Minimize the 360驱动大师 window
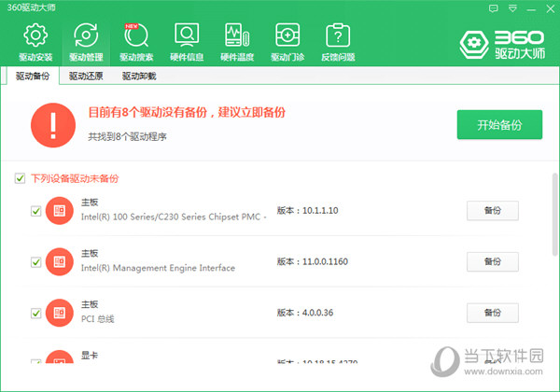Viewport: 560px width, 392px height. pyautogui.click(x=531, y=8)
